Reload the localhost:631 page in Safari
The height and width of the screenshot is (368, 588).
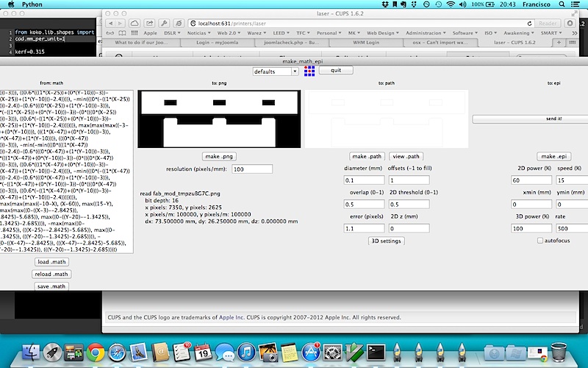point(529,24)
